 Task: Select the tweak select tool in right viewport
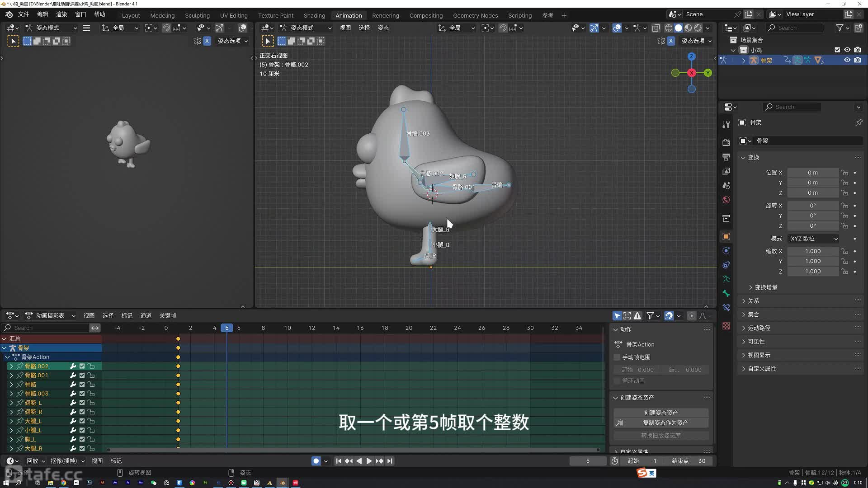tap(268, 41)
